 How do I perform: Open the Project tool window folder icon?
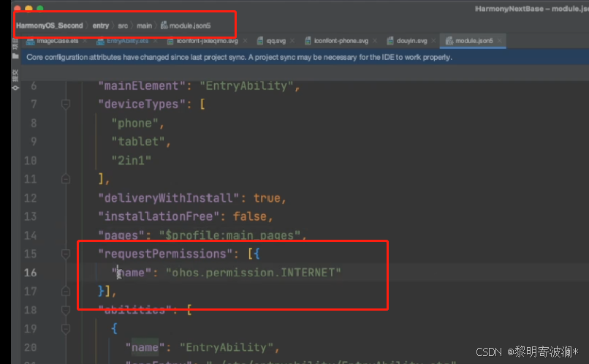15,56
